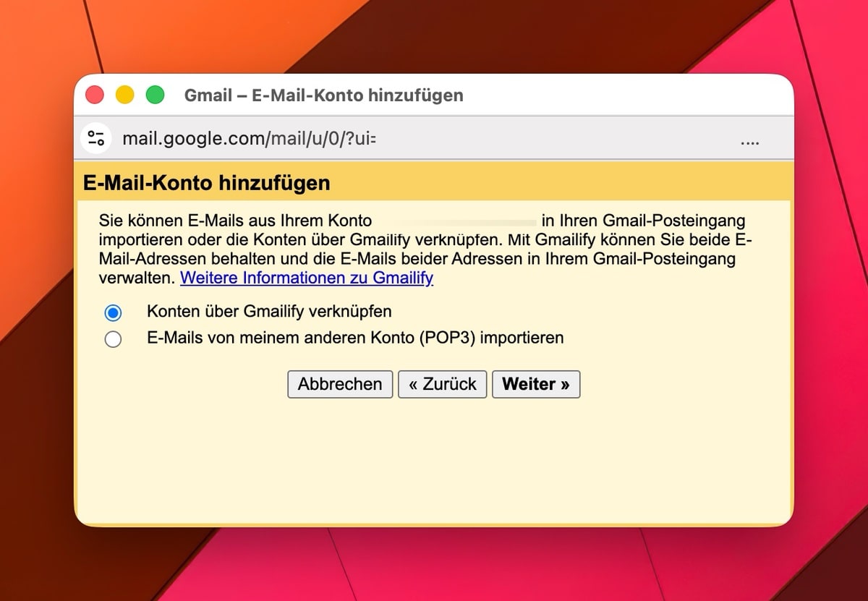Click the ellipsis dots at address bar right
868x601 pixels.
pos(750,142)
